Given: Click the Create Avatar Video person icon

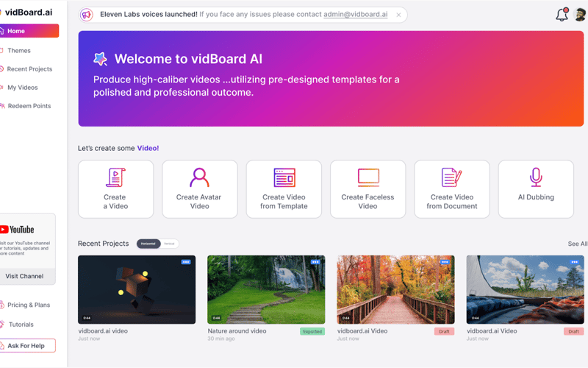Looking at the screenshot, I should (x=199, y=177).
